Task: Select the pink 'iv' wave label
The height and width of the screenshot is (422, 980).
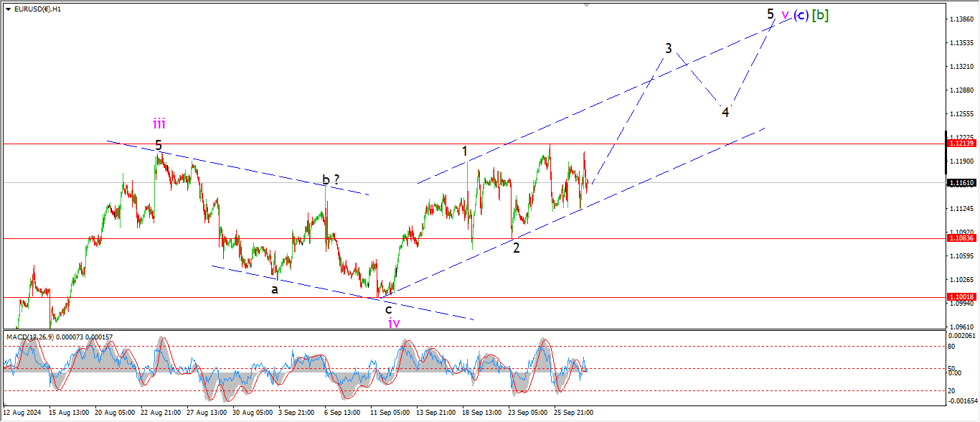Action: click(394, 323)
